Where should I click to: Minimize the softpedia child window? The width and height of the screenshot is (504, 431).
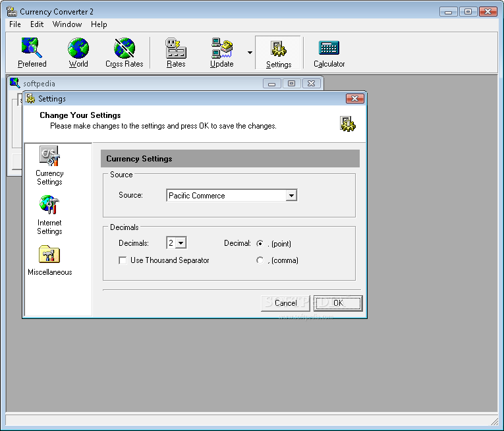(271, 84)
